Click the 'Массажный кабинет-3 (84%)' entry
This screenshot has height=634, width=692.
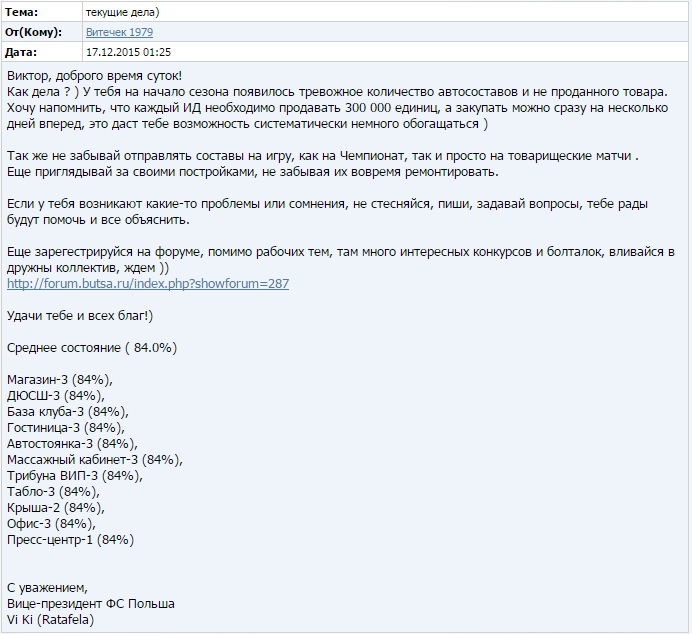click(x=95, y=460)
